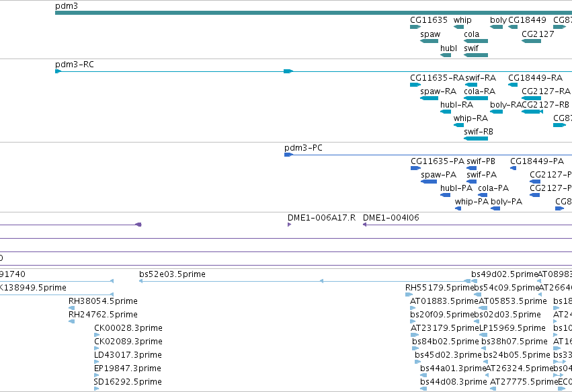Click the CK00028.3prime EST label
The image size is (572, 392).
pos(128,328)
